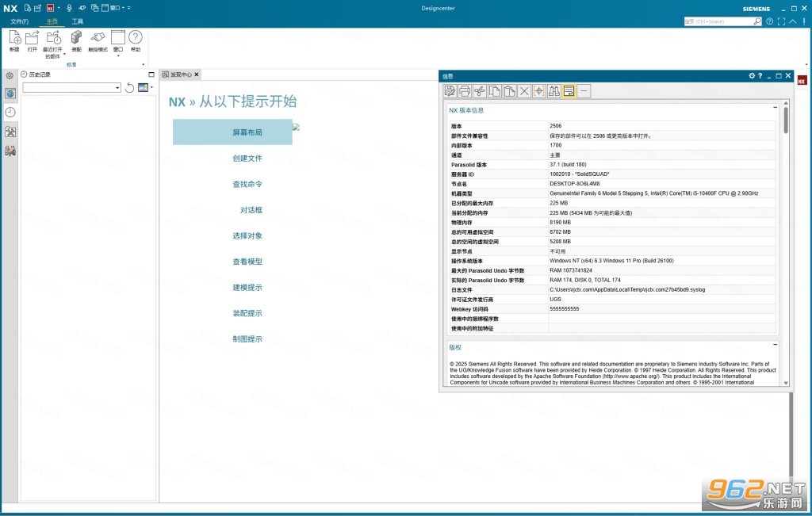The width and height of the screenshot is (812, 516).
Task: Open the 屏幕布局 tip
Action: [x=232, y=132]
